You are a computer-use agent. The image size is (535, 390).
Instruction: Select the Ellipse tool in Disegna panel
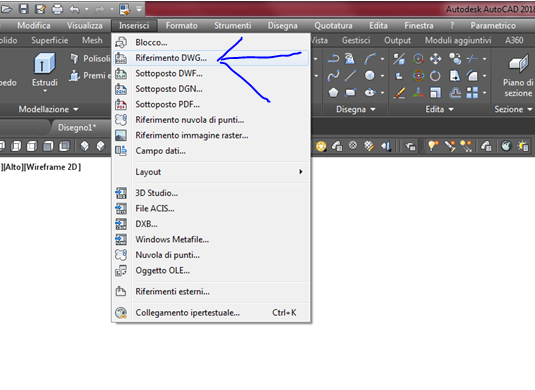pyautogui.click(x=370, y=92)
